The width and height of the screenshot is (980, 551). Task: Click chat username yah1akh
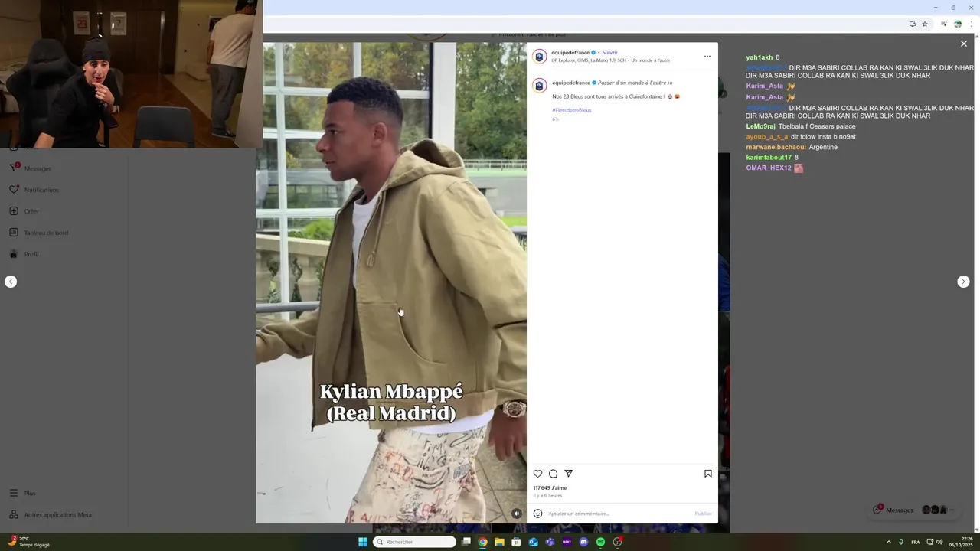[x=759, y=57]
